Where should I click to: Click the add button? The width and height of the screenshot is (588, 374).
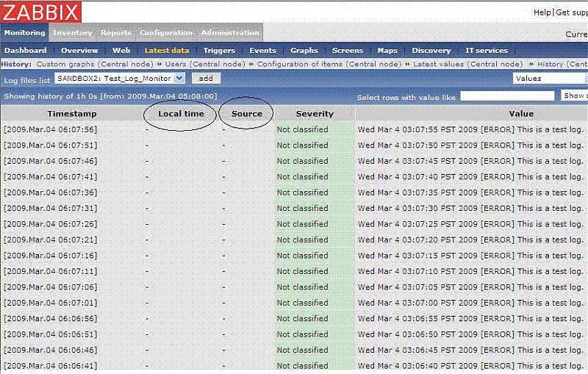tap(206, 79)
